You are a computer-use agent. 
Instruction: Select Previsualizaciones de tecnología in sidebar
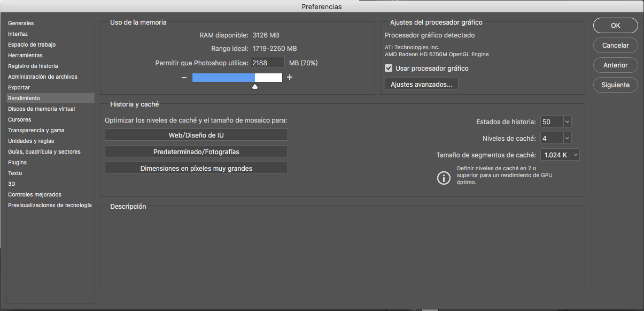[x=51, y=205]
